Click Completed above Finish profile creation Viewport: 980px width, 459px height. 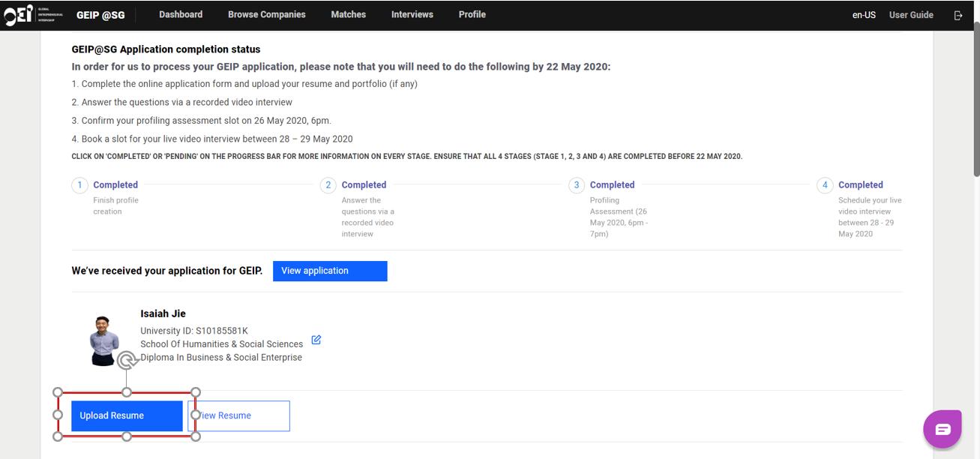coord(115,185)
